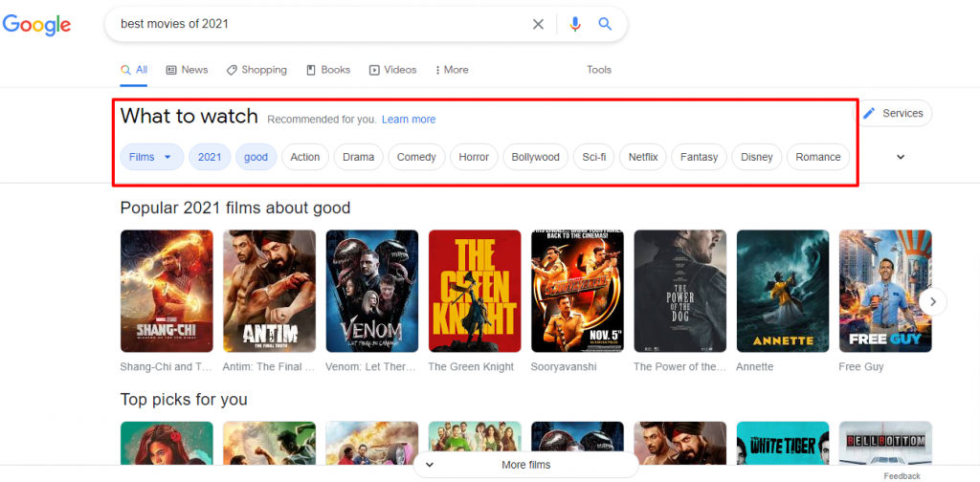Expand More films button

click(526, 465)
